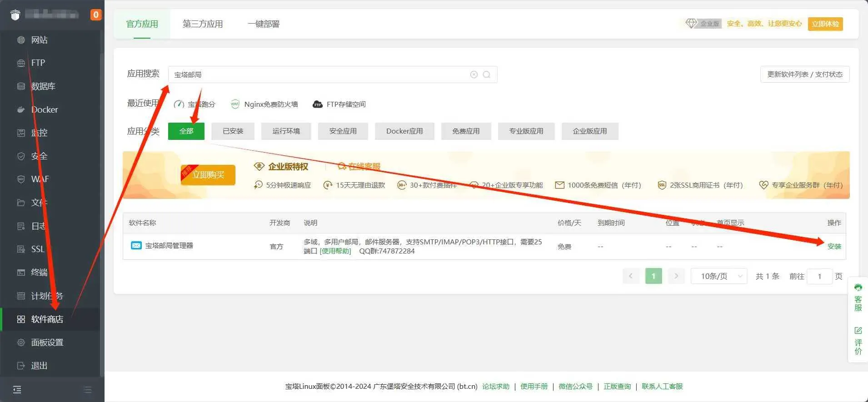This screenshot has width=868, height=402.
Task: Open the 在线客服 link
Action: coord(359,167)
